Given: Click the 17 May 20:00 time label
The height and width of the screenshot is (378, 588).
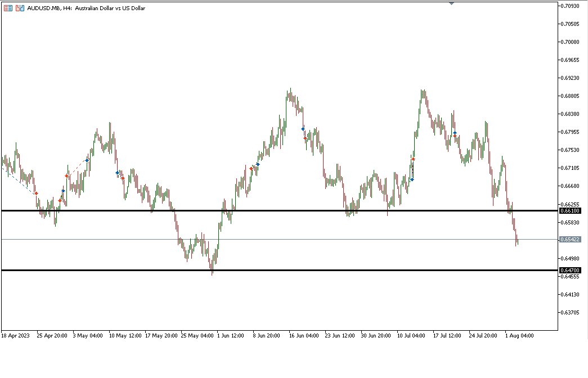Looking at the screenshot, I should (161, 336).
